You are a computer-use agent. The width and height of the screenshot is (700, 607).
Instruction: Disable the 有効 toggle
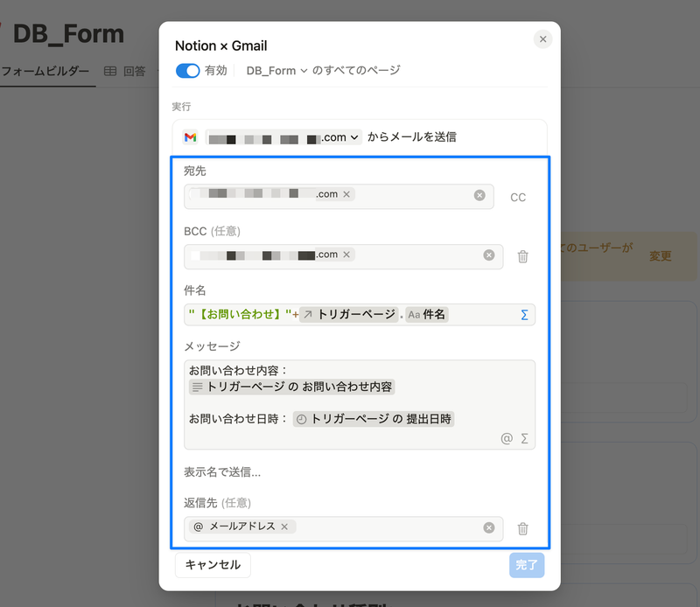pos(188,71)
